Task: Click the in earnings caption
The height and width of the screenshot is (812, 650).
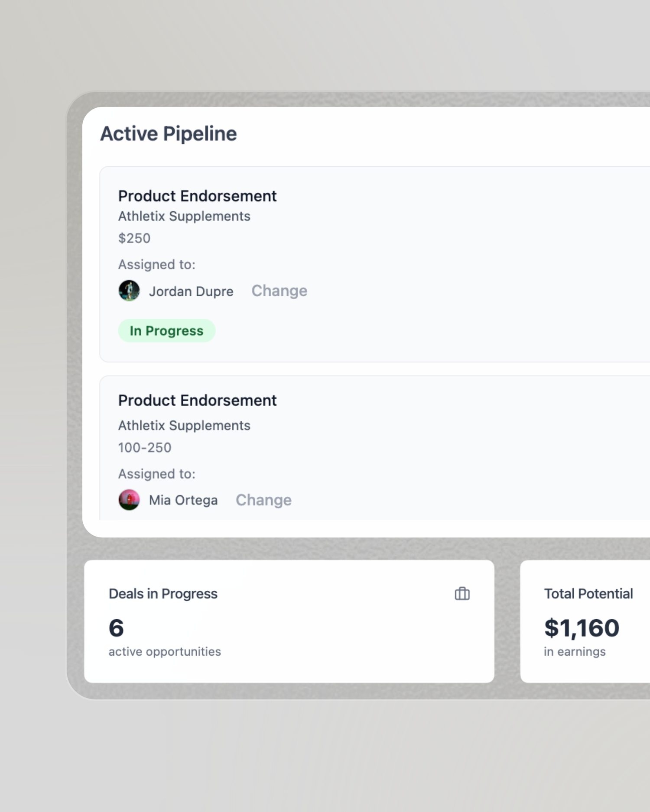Action: point(575,652)
